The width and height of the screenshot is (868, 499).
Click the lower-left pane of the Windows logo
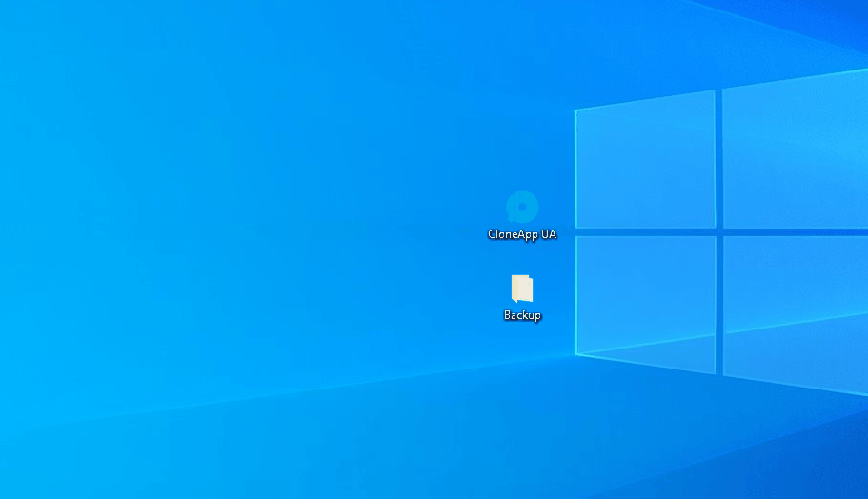point(645,295)
